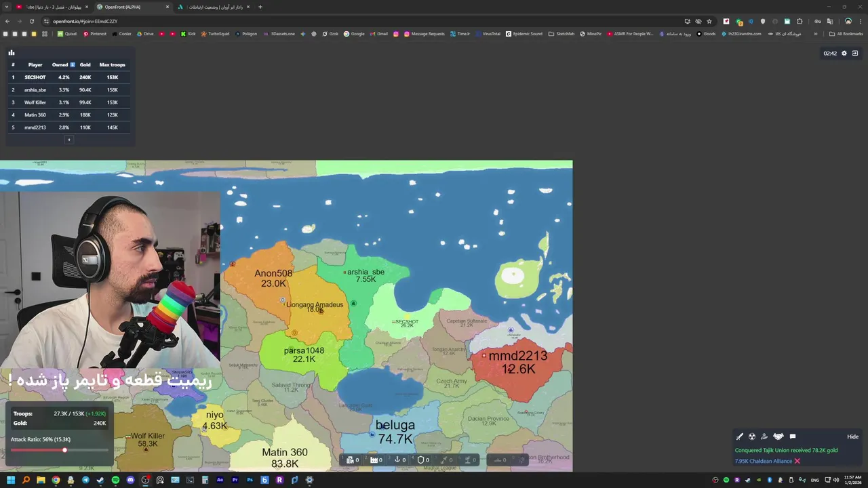Adjust the Attack Ratio slider handle
The width and height of the screenshot is (868, 488).
65,450
